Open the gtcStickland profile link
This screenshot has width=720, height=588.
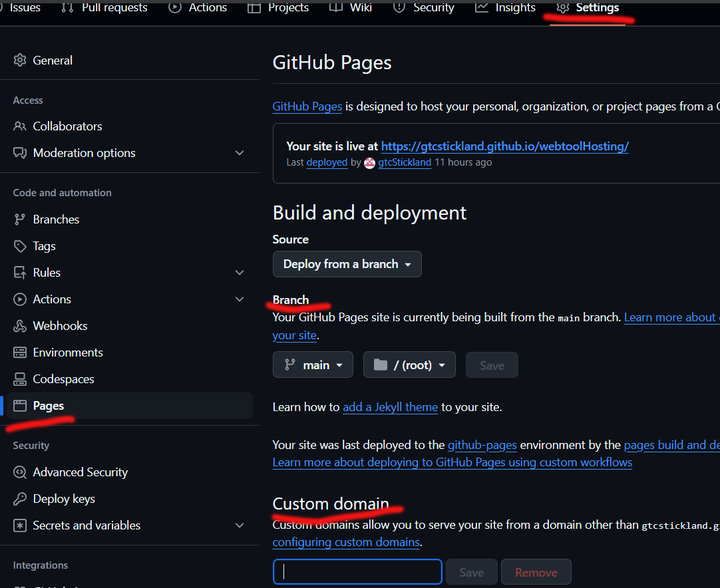point(405,162)
